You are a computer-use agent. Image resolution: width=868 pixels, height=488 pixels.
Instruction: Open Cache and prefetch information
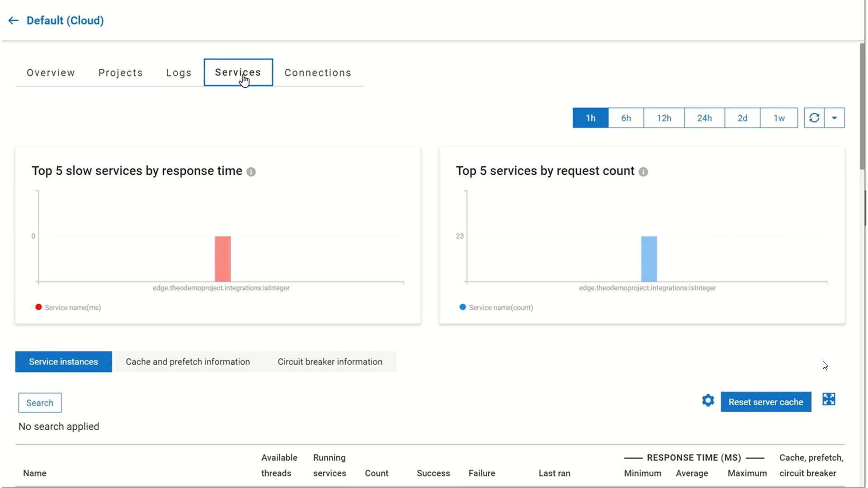188,361
